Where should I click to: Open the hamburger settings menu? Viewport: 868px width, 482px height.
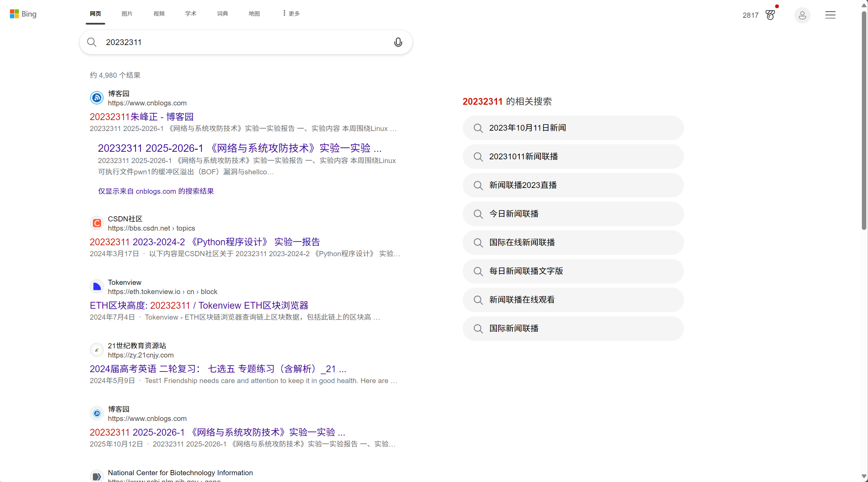(830, 15)
